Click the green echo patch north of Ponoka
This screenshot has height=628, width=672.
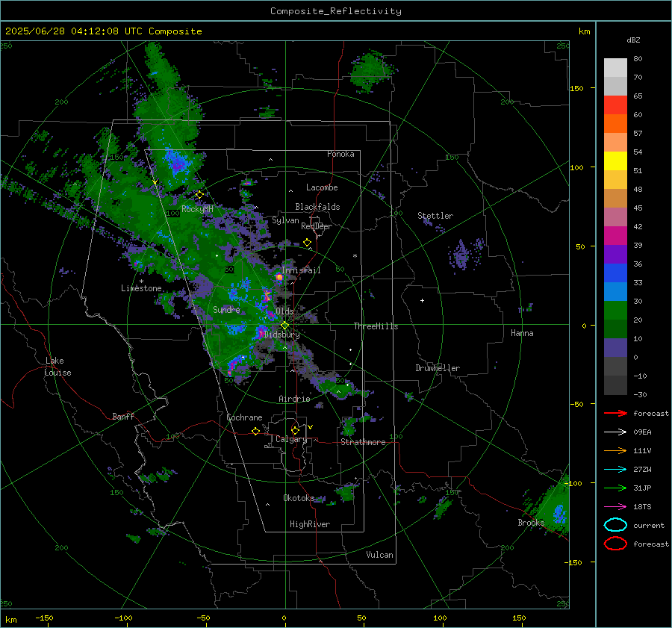(x=371, y=72)
